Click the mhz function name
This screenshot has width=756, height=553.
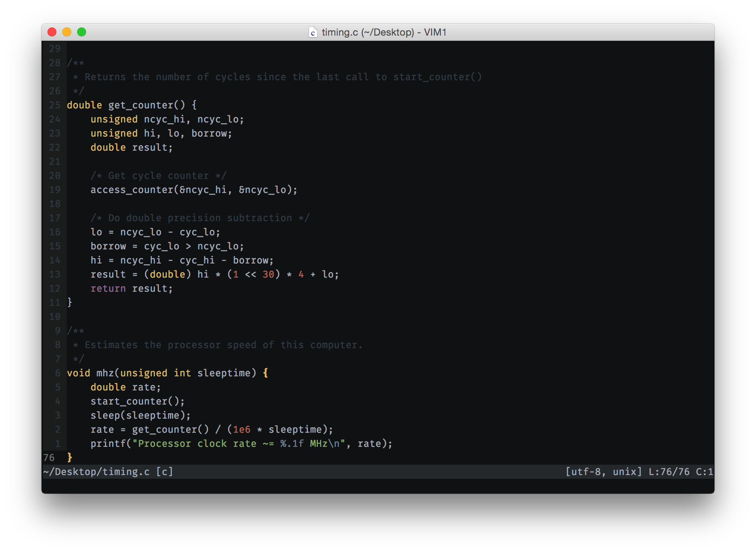point(105,373)
